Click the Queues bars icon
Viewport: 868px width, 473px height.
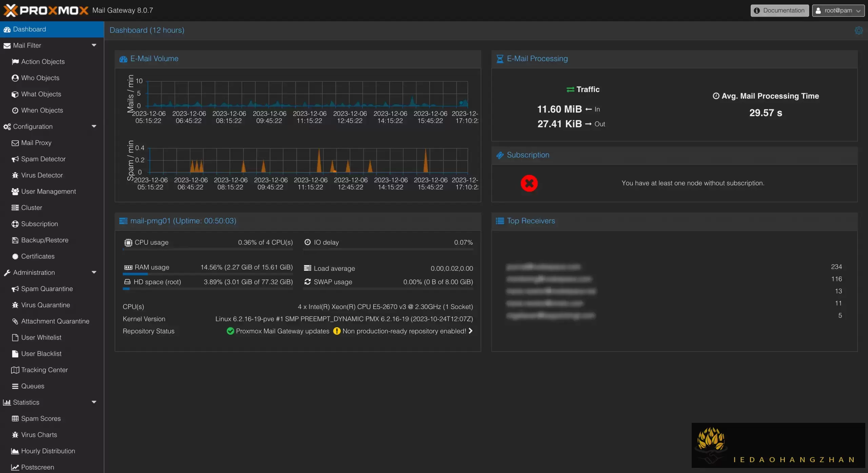pyautogui.click(x=15, y=386)
